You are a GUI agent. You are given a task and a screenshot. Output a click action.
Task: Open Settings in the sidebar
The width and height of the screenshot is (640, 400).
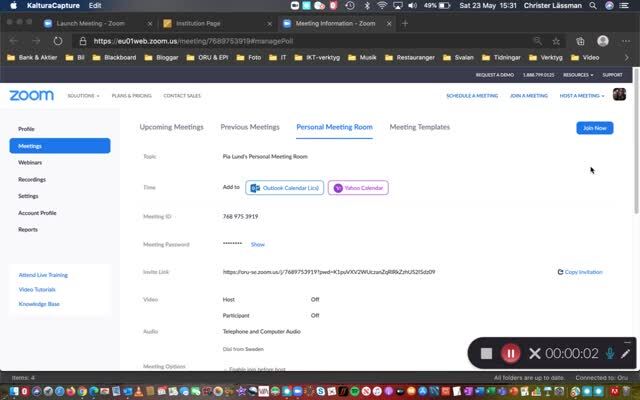[28, 196]
